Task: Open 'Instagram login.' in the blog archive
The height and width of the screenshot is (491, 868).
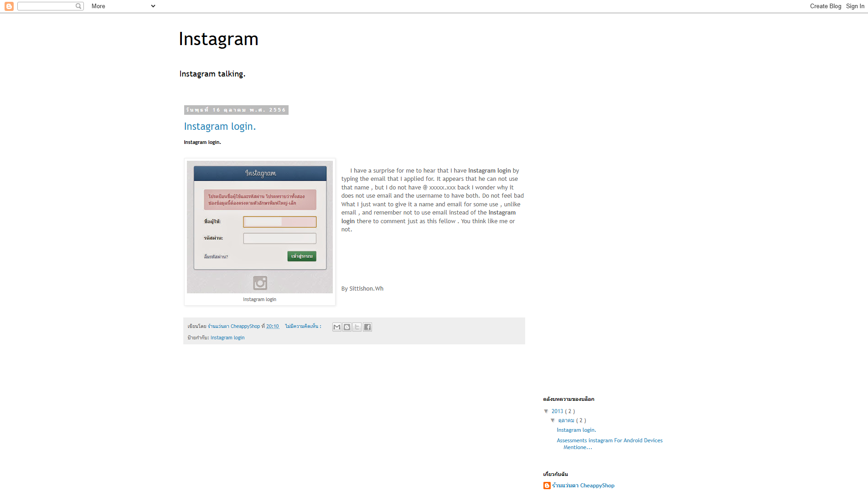Action: (x=576, y=430)
